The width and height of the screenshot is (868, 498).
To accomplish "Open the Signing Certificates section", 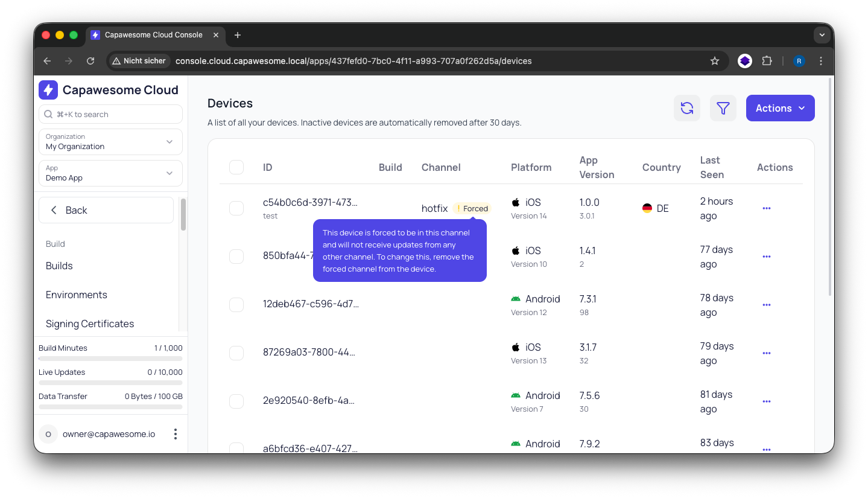I will pos(90,324).
